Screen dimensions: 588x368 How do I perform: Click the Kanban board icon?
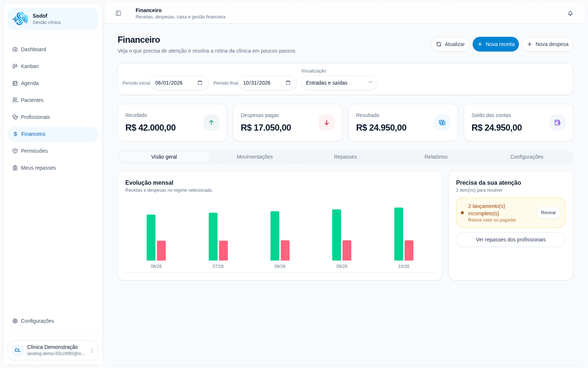(15, 66)
